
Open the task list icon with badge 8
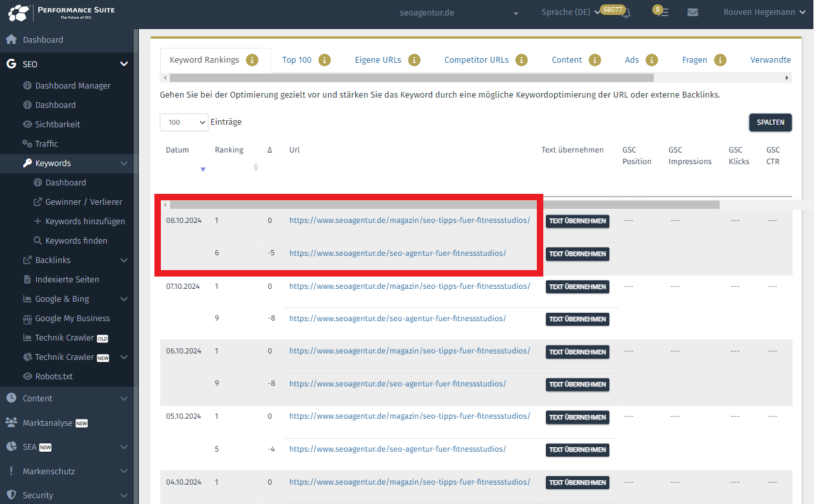coord(664,12)
